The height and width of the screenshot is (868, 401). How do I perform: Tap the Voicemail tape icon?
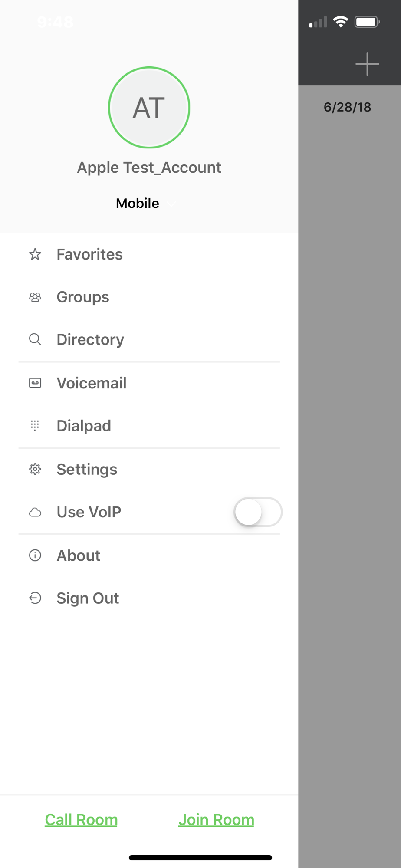(x=35, y=383)
